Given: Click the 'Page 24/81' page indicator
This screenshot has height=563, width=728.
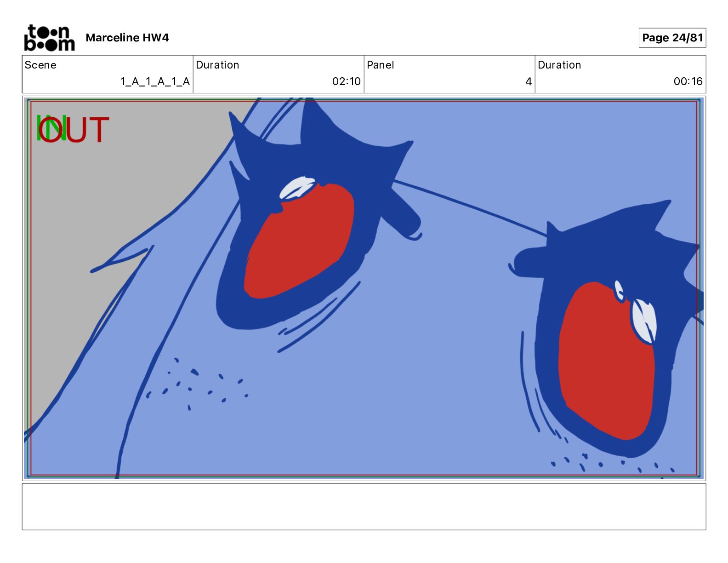Looking at the screenshot, I should pyautogui.click(x=672, y=38).
